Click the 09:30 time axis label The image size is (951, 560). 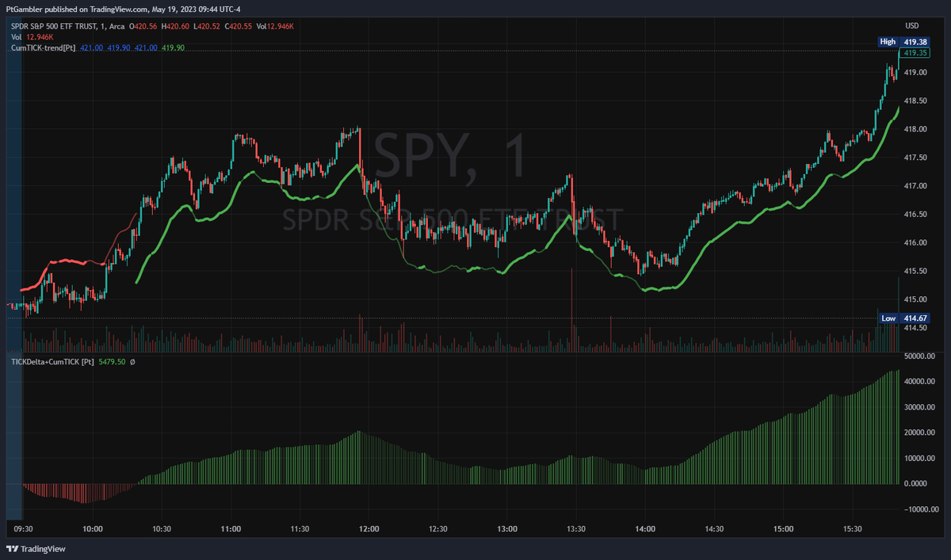24,528
